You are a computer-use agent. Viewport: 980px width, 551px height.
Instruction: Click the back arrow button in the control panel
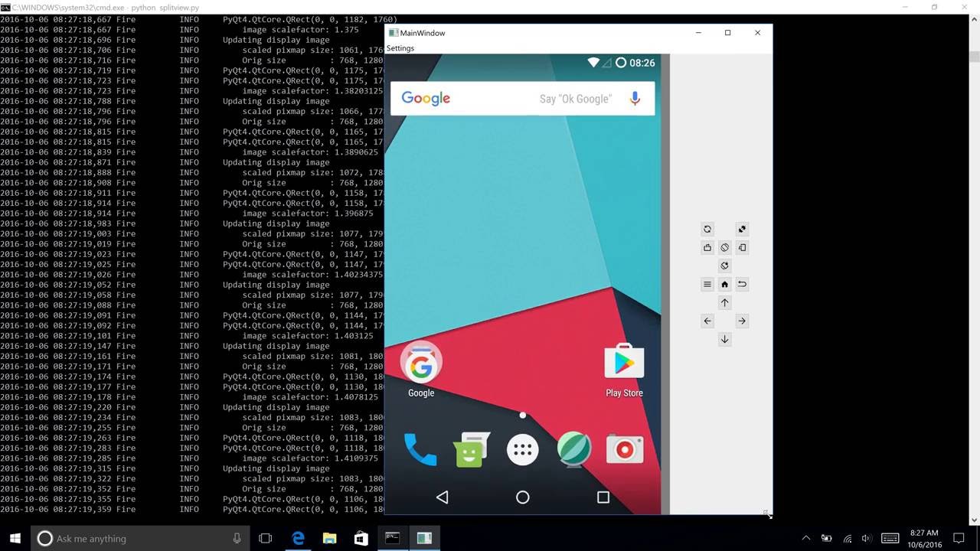point(742,284)
